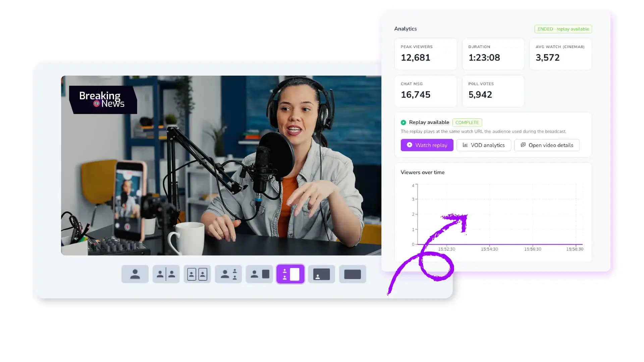Click the replay URL description text
Screen dimensions: 644x362
point(483,131)
